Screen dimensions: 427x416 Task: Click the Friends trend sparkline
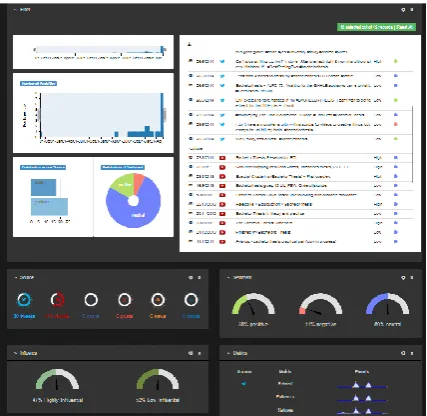[x=362, y=386]
